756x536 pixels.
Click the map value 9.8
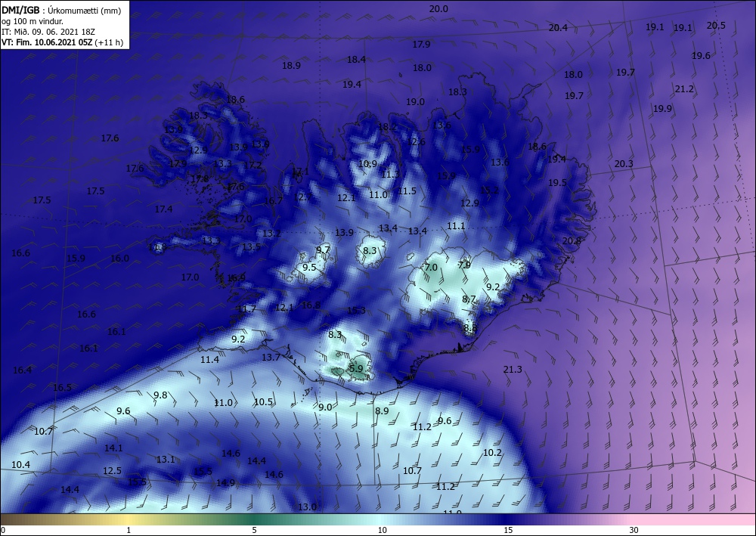[x=160, y=395]
